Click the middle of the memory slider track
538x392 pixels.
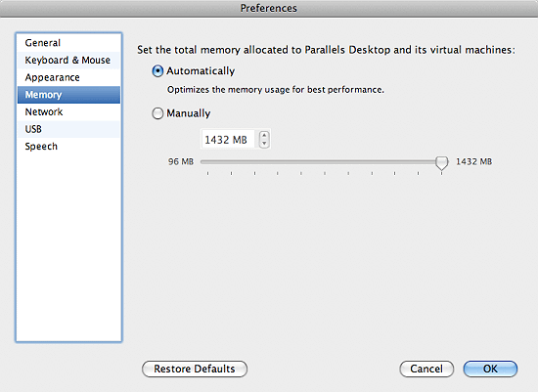tap(321, 161)
